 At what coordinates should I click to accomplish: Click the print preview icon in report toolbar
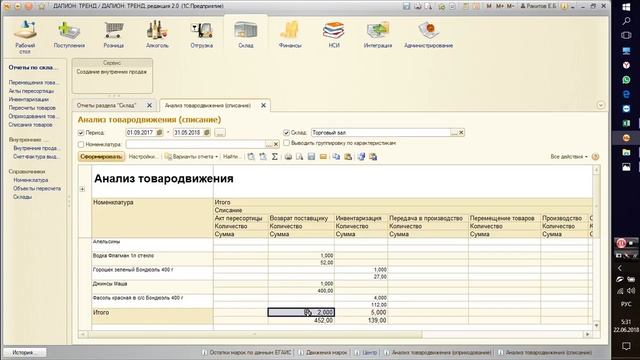coord(300,157)
